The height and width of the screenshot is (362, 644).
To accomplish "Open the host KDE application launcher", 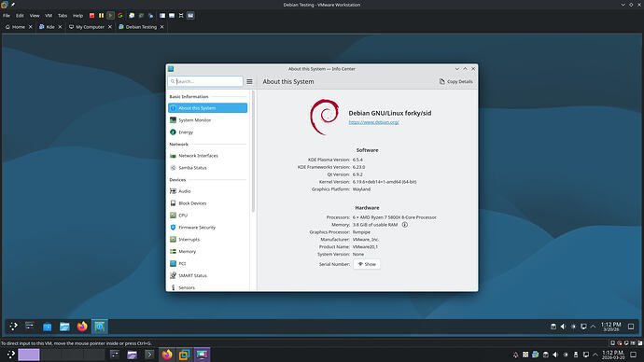I will pos(11,355).
